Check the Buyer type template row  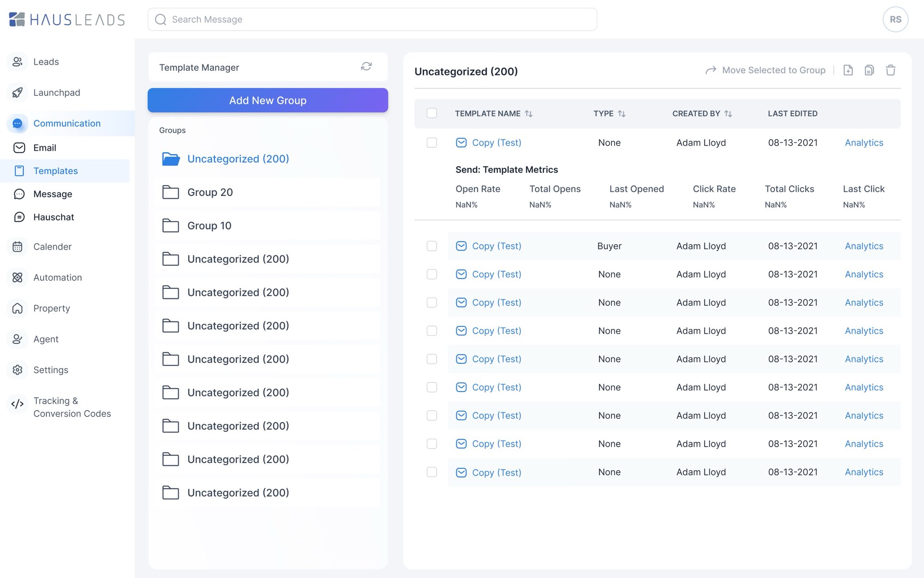(x=432, y=246)
